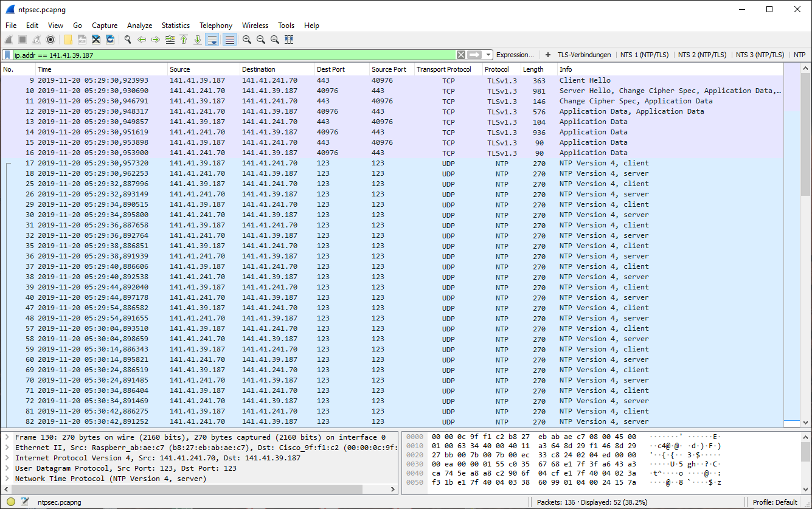Jump to the last packet icon

198,40
